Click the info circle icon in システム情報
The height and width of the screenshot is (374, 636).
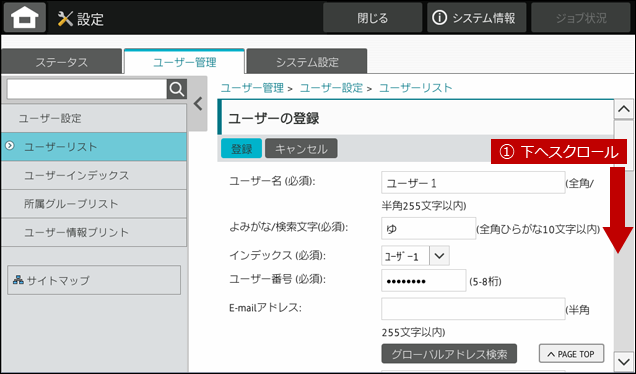pyautogui.click(x=439, y=18)
